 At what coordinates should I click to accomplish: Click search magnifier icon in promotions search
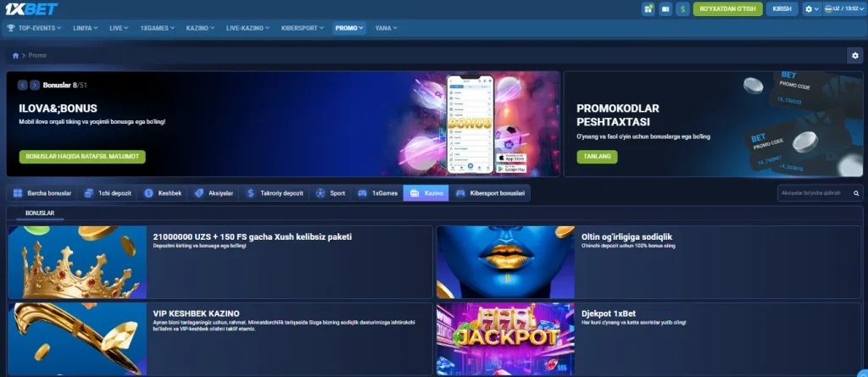(856, 193)
